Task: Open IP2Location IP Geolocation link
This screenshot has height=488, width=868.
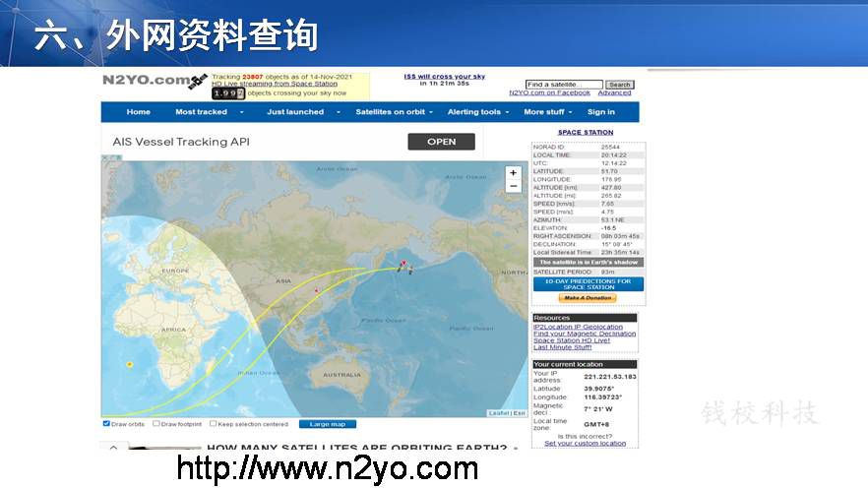Action: coord(578,327)
